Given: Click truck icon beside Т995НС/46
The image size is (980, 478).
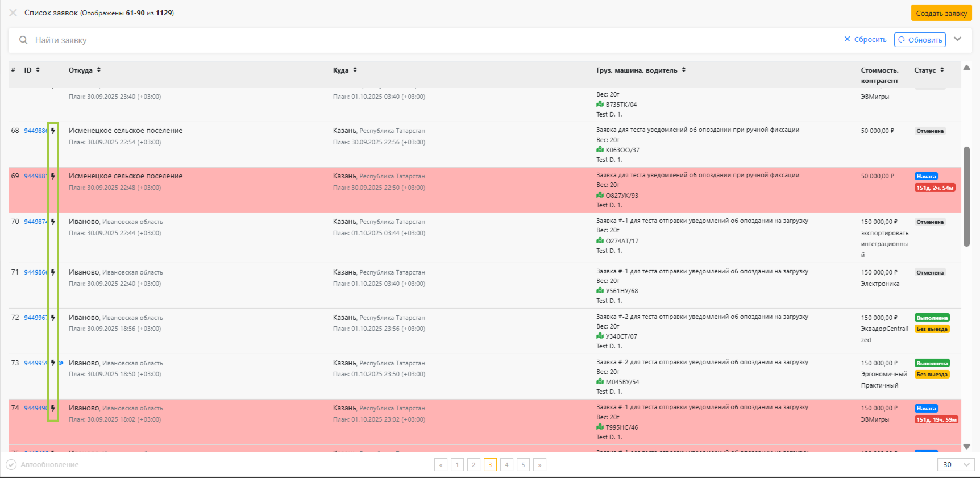Looking at the screenshot, I should (600, 427).
